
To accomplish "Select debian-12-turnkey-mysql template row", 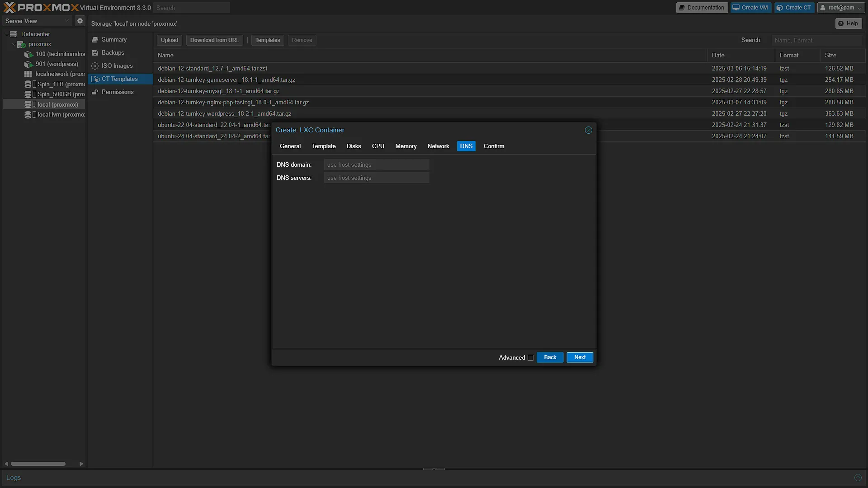I will coord(509,91).
